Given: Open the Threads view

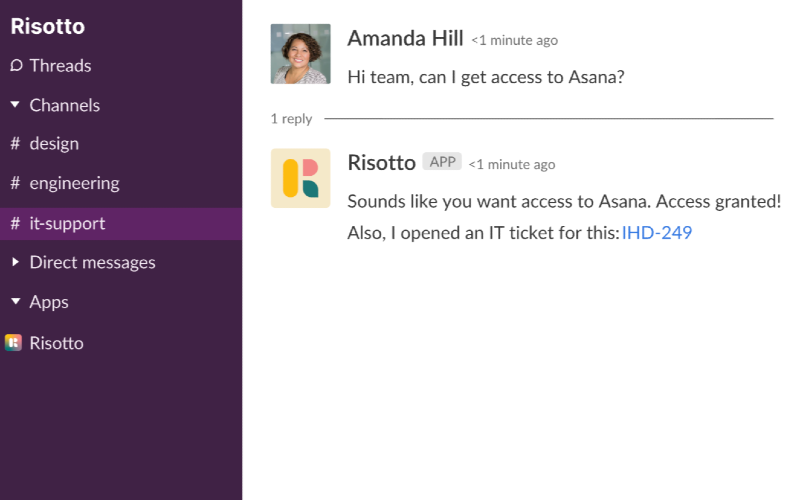Looking at the screenshot, I should 60,65.
